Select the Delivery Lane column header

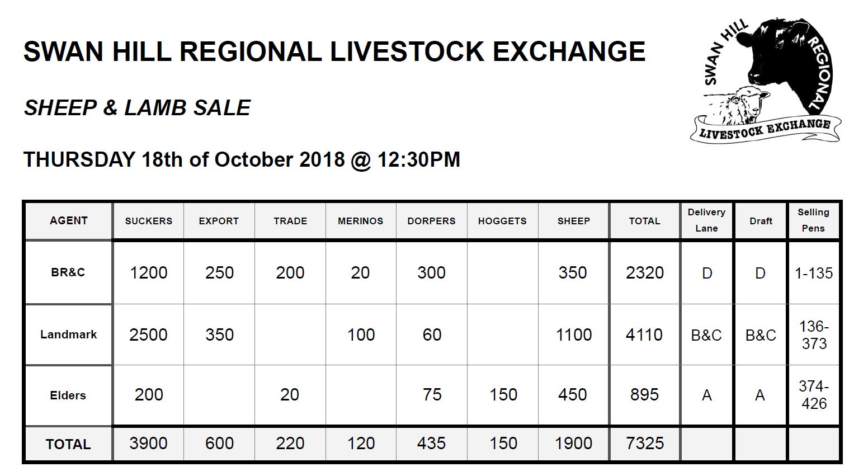(706, 220)
